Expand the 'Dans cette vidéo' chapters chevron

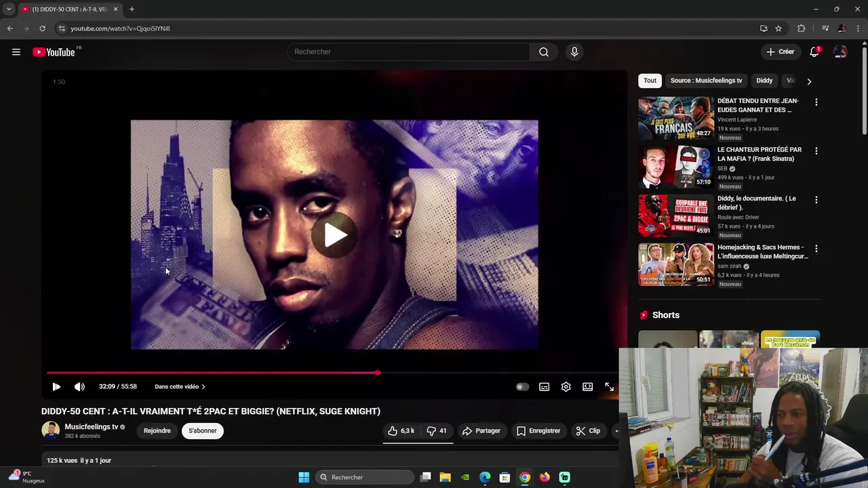coord(203,387)
